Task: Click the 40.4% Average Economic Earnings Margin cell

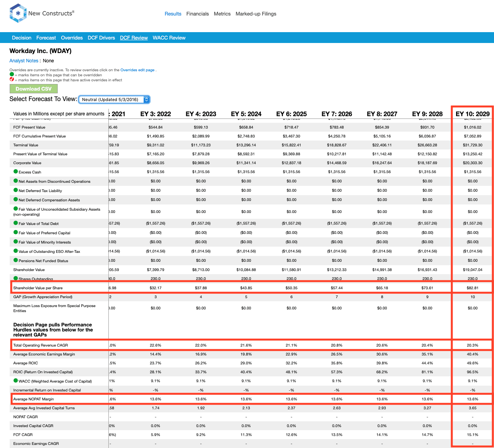Action: click(473, 354)
